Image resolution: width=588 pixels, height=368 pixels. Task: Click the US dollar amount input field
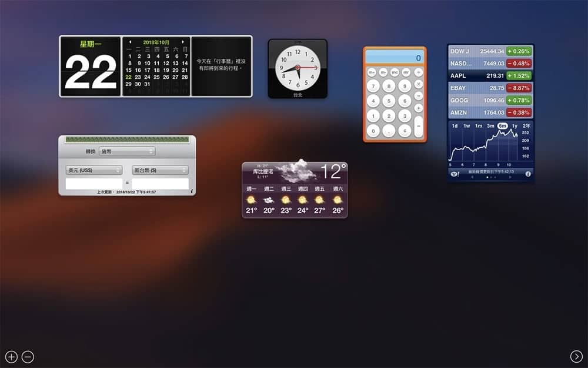point(93,183)
